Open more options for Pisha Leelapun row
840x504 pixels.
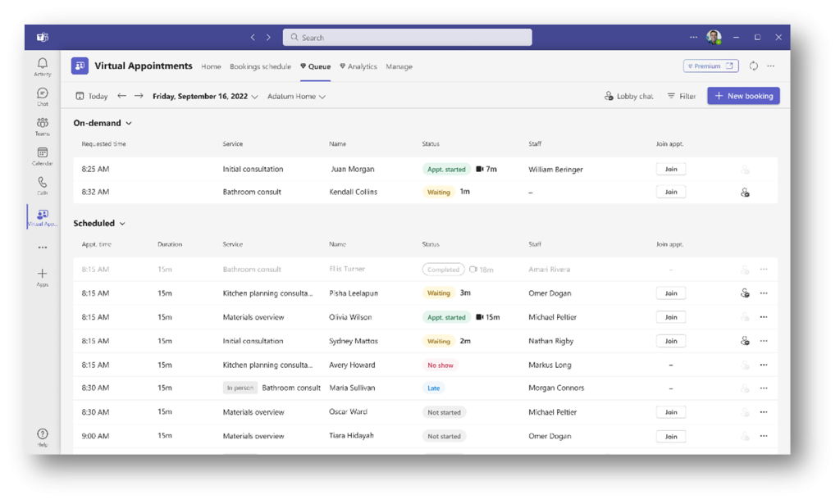tap(764, 293)
